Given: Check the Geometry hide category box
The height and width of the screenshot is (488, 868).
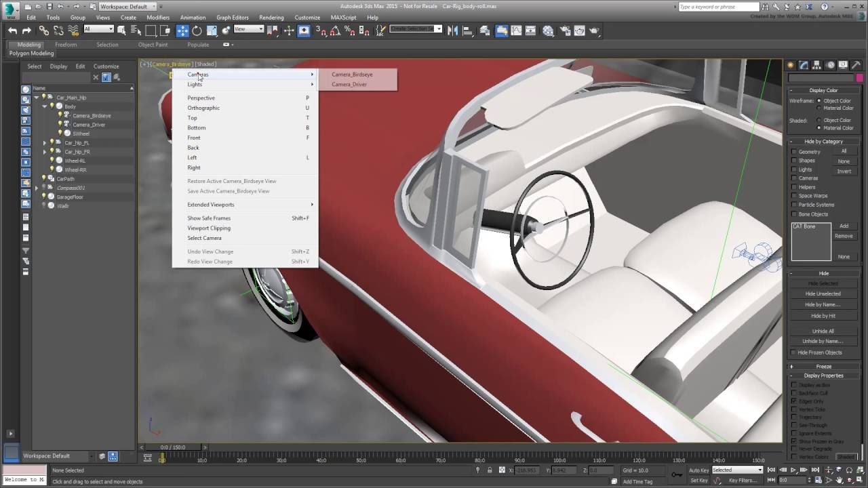Looking at the screenshot, I should tap(794, 152).
